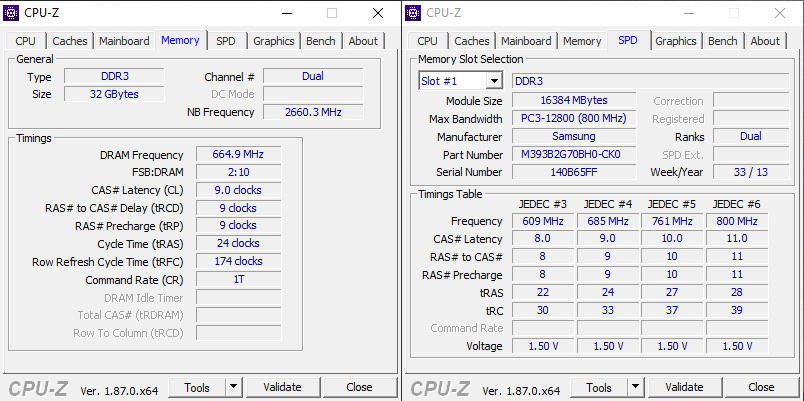This screenshot has width=804, height=401.
Task: Click the Command Rate value 1T
Action: (x=238, y=280)
